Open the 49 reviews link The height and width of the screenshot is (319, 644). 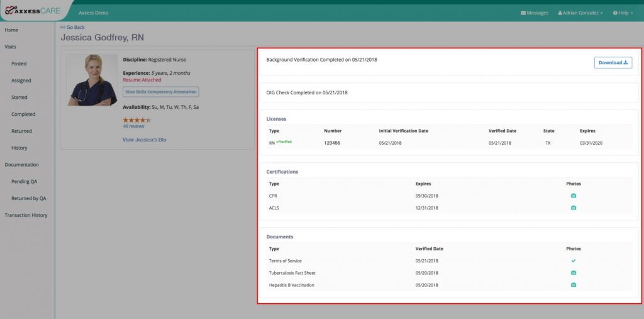[133, 126]
